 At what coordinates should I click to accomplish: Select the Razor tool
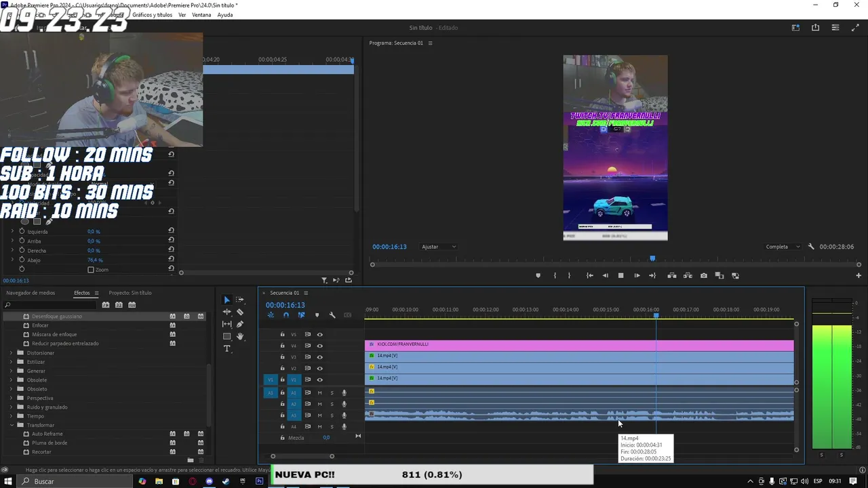coord(240,312)
